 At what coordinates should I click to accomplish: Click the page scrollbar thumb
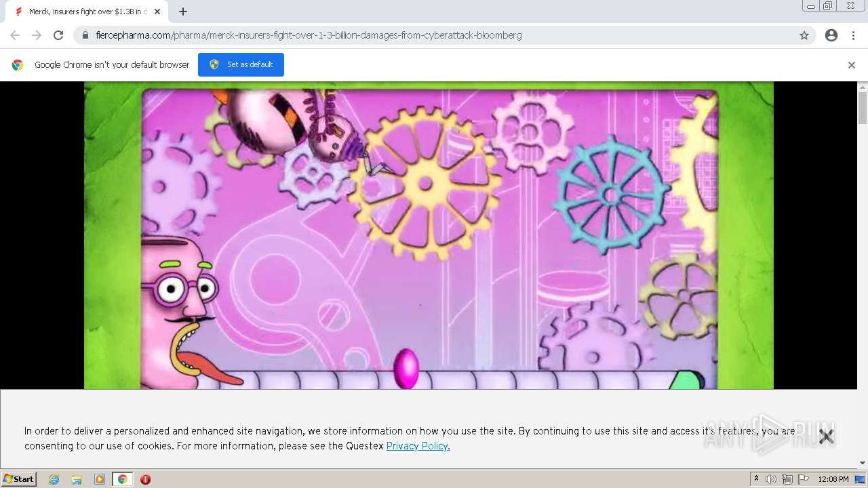[x=863, y=108]
